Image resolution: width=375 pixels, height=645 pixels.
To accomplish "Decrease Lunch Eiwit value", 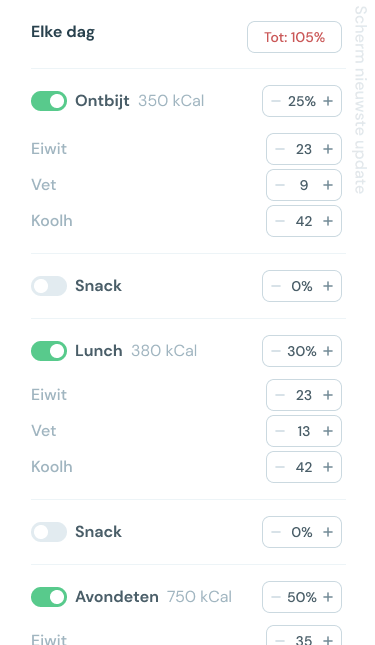I will 280,395.
